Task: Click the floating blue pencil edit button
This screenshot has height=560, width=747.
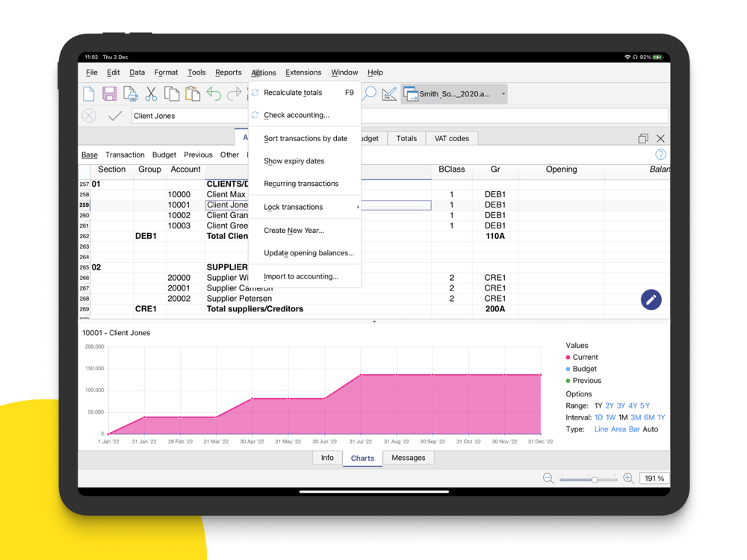Action: 651,299
